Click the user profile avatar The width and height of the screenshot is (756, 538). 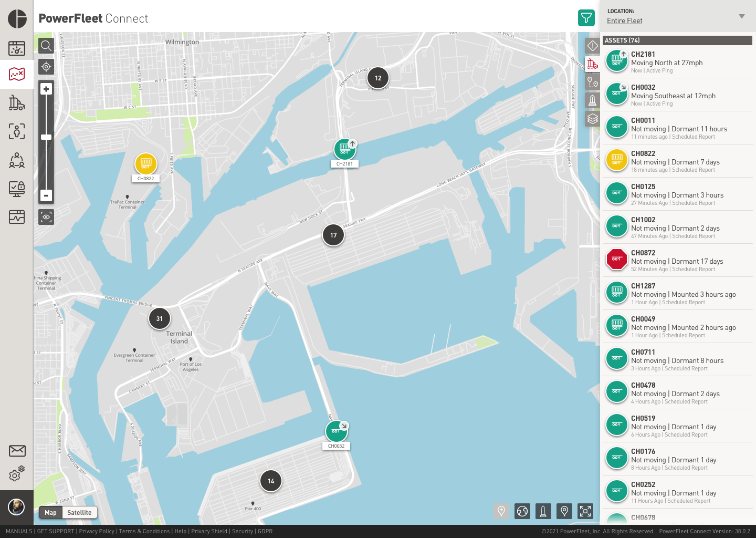[16, 507]
